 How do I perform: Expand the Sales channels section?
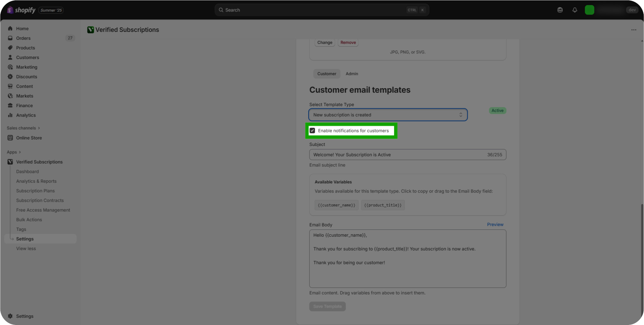point(23,128)
